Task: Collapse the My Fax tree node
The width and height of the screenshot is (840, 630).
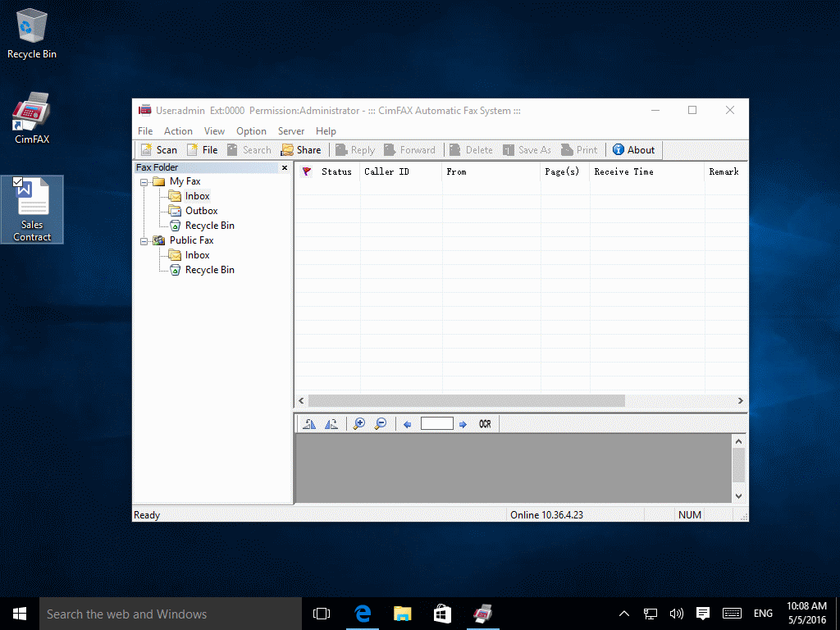Action: tap(144, 182)
